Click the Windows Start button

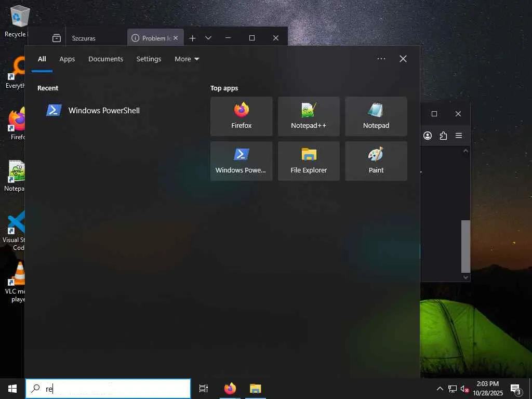click(x=12, y=389)
